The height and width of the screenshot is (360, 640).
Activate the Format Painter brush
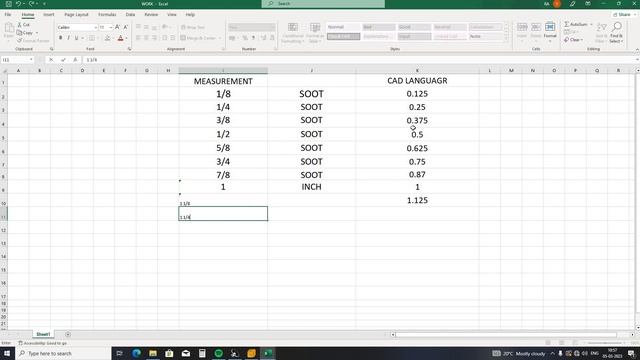[x=33, y=41]
